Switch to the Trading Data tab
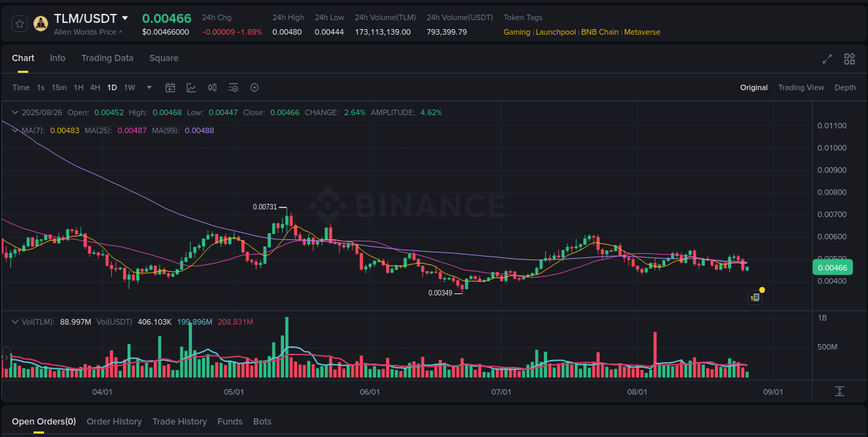Image resolution: width=868 pixels, height=437 pixels. point(107,58)
